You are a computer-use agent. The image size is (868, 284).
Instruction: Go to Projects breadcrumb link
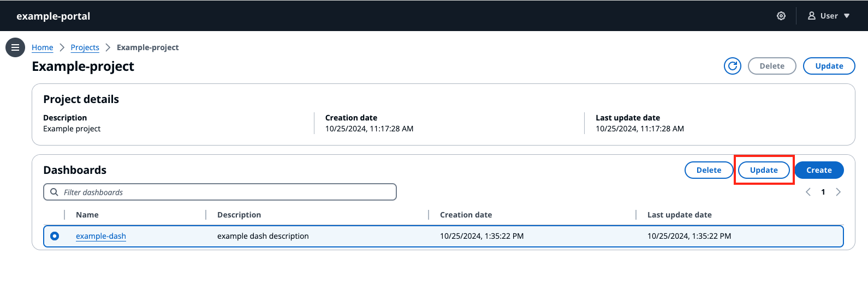pos(85,47)
